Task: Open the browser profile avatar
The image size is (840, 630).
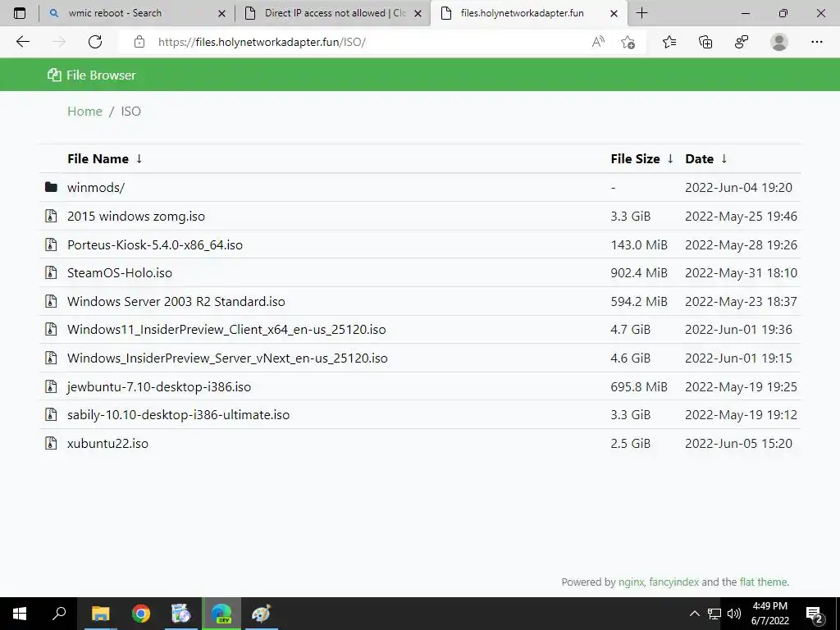Action: pyautogui.click(x=779, y=42)
